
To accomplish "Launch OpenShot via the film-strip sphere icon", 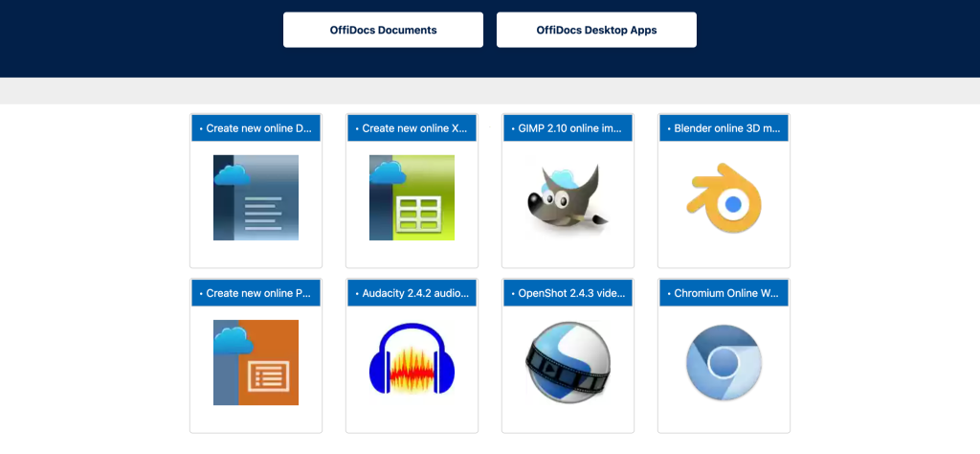I will tap(568, 363).
